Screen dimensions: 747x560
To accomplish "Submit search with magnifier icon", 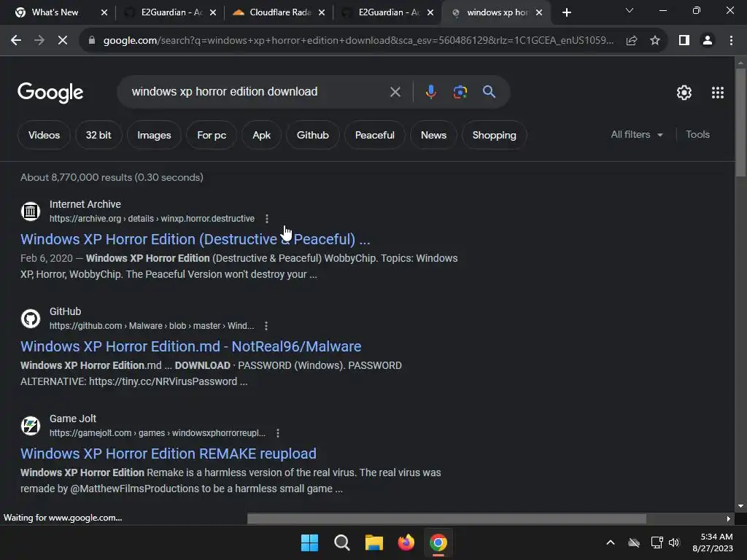I will [489, 92].
